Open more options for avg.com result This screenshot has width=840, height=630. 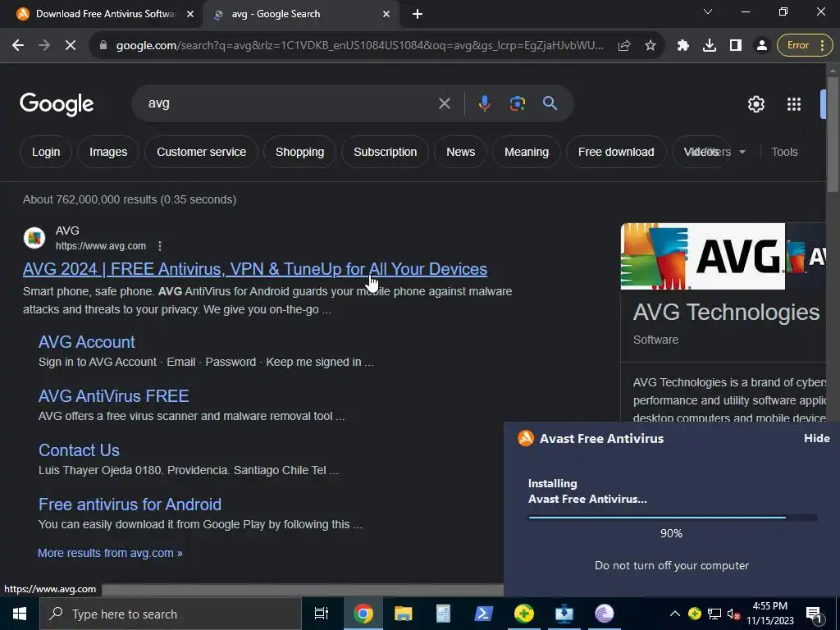(160, 246)
